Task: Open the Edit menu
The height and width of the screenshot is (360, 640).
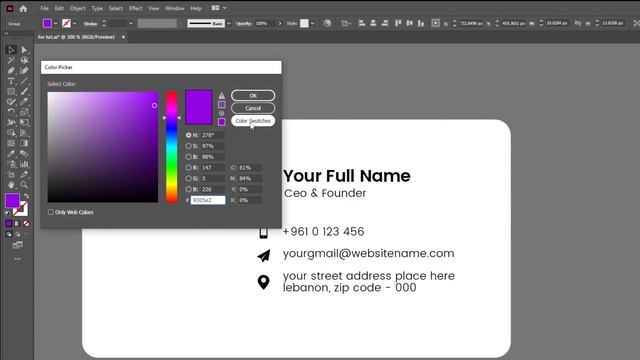Action: (59, 8)
